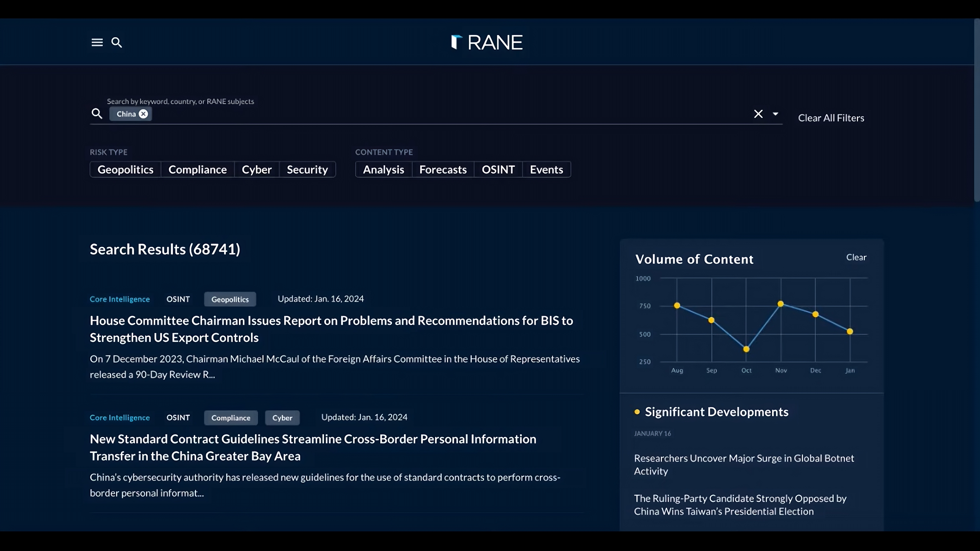Toggle the Cyber risk type filter
The width and height of the screenshot is (980, 551).
(x=256, y=169)
